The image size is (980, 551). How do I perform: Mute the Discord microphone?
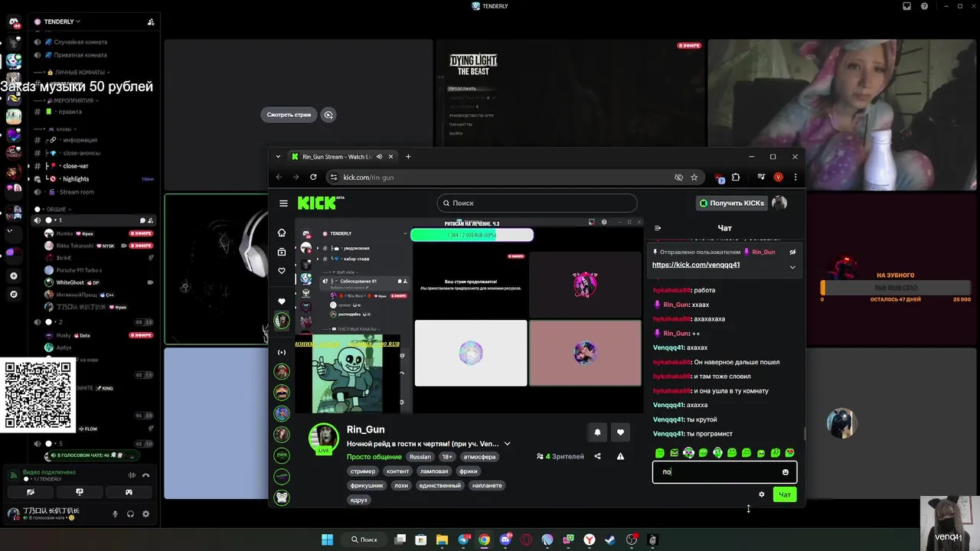116,514
